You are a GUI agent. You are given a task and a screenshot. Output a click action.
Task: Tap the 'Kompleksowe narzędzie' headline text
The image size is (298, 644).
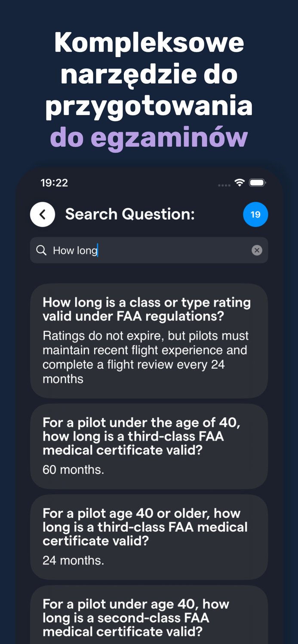point(149,58)
